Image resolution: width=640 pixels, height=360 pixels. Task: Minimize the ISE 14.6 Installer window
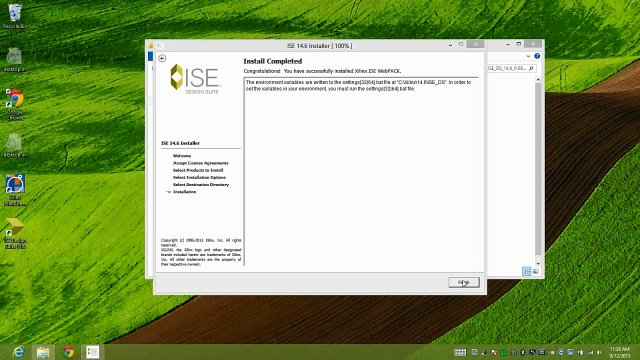coord(450,45)
